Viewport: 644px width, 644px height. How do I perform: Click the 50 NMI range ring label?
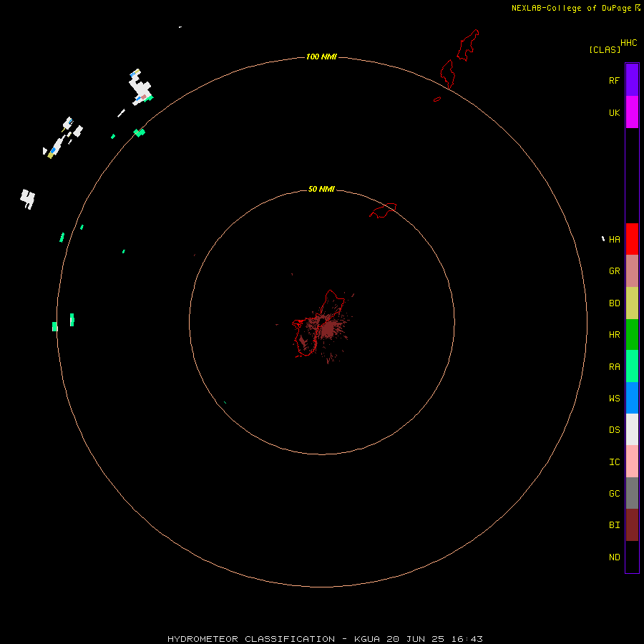coord(321,189)
